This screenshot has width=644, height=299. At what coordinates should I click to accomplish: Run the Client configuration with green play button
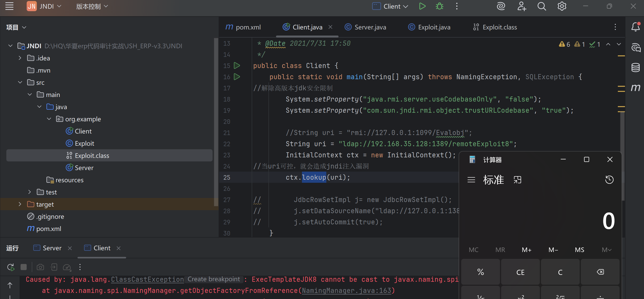pyautogui.click(x=422, y=6)
